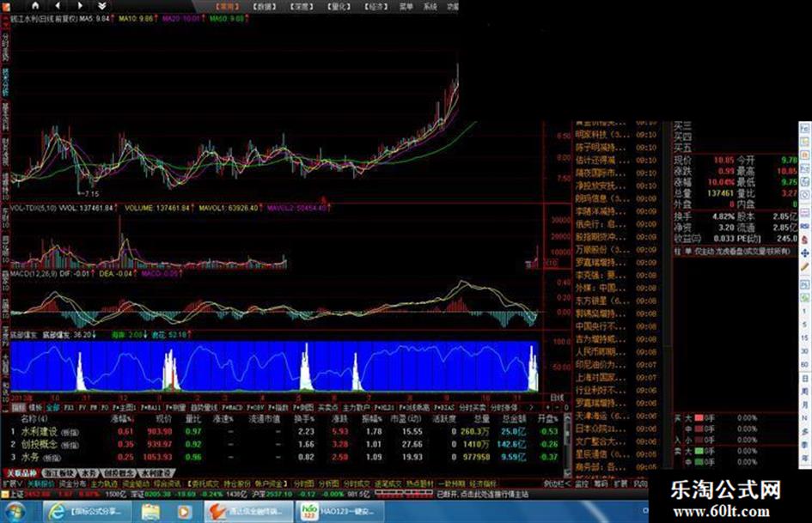Open the 【量化】 menu
This screenshot has width=812, height=523.
[339, 7]
